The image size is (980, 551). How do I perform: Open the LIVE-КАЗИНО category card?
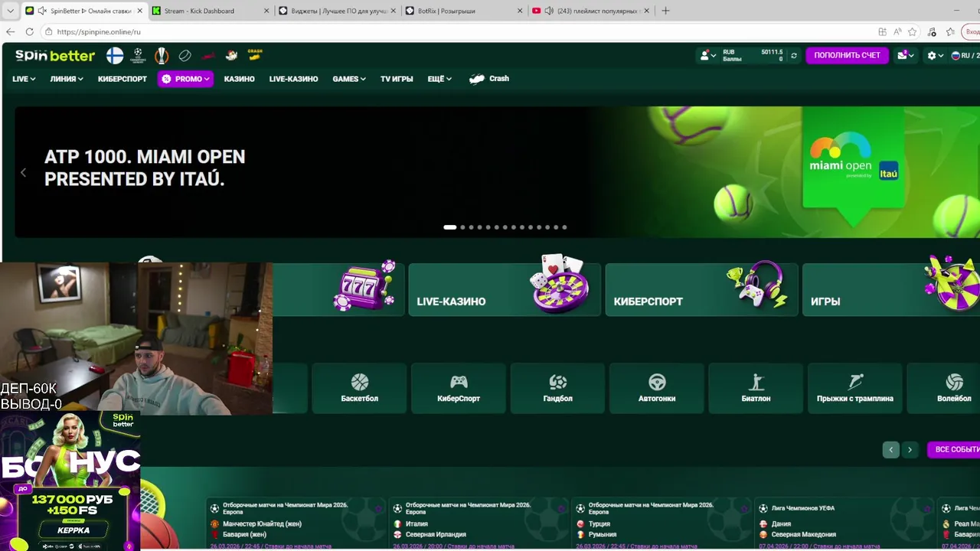coord(505,289)
